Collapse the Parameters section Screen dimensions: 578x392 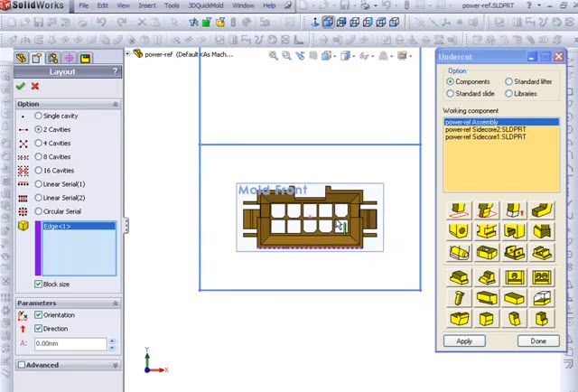pos(116,303)
